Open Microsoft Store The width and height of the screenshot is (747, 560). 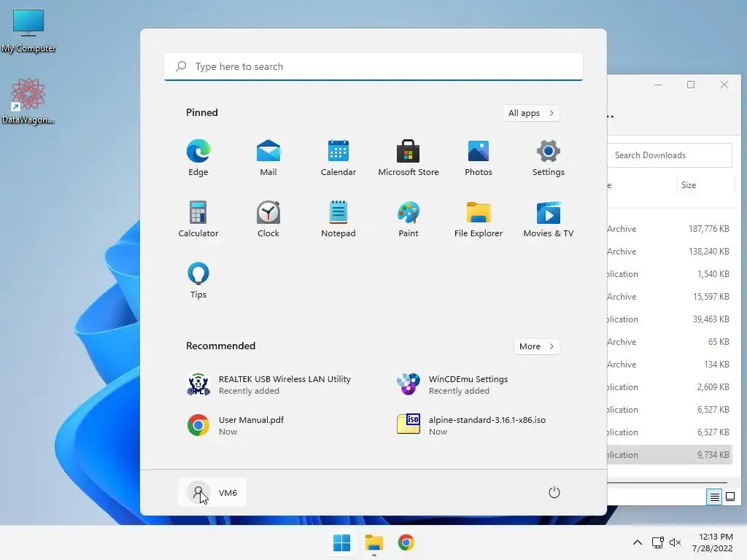click(409, 157)
